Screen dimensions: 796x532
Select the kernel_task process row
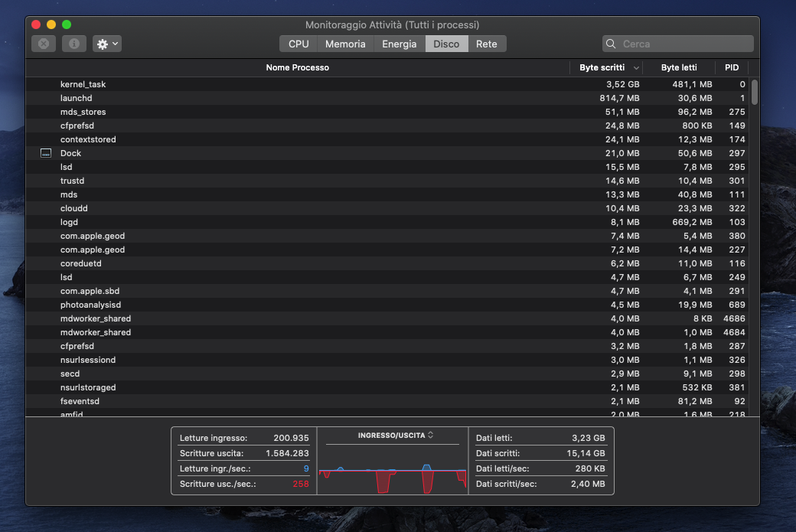click(x=388, y=84)
